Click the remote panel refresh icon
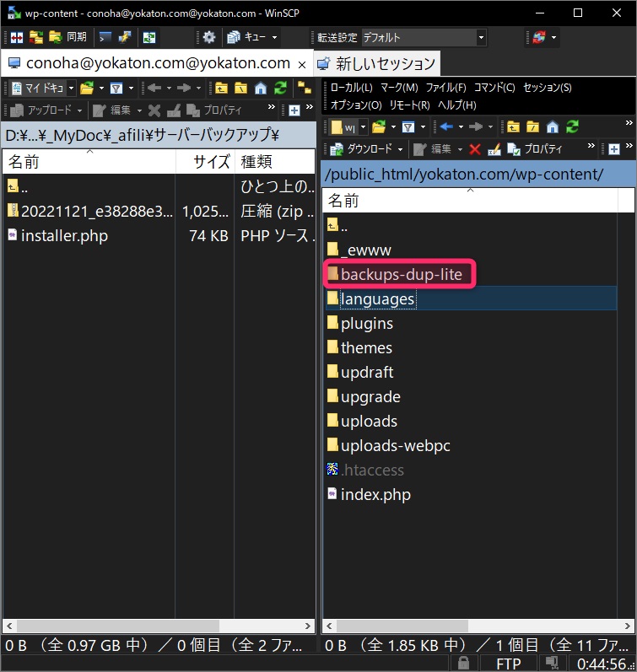The image size is (637, 672). [573, 126]
